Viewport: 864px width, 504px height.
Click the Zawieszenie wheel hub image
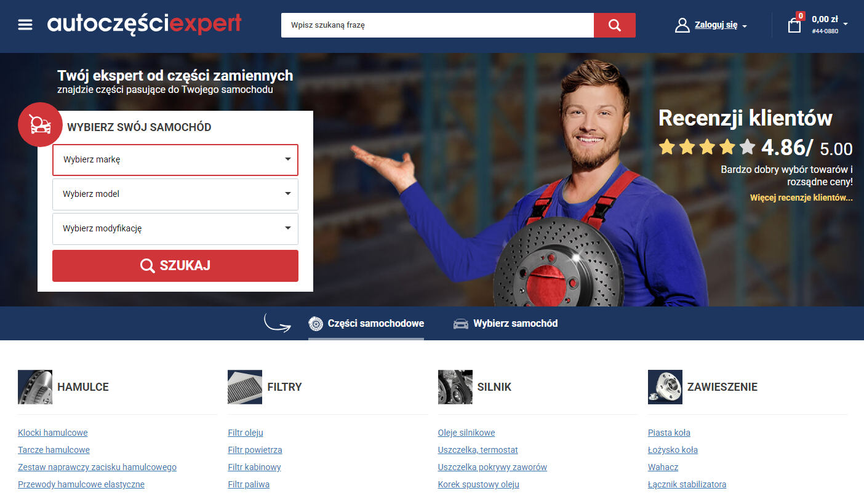click(665, 387)
